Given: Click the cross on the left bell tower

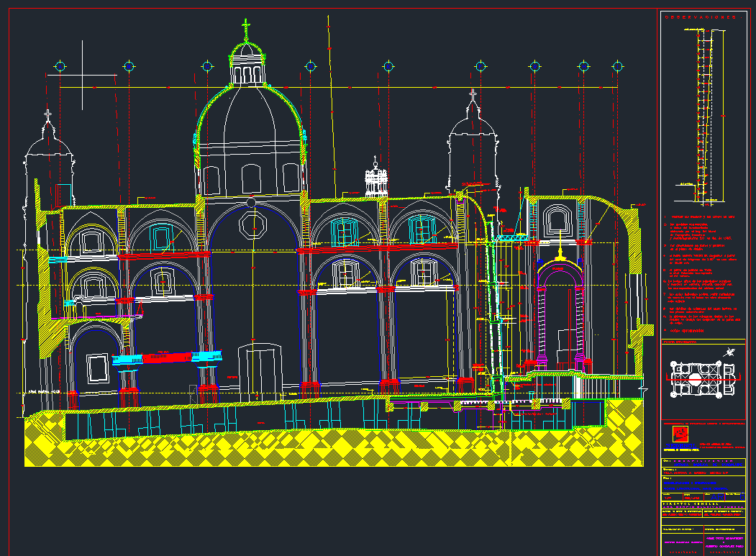Looking at the screenshot, I should (48, 114).
